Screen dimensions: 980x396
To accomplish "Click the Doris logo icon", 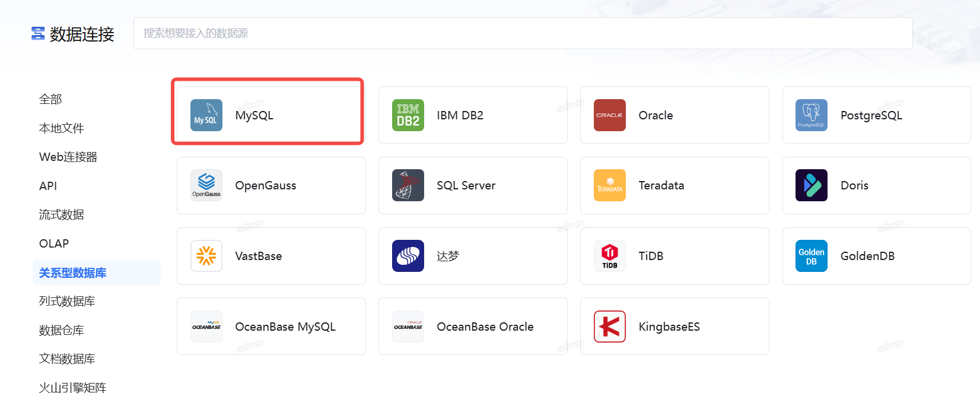I will [x=812, y=185].
